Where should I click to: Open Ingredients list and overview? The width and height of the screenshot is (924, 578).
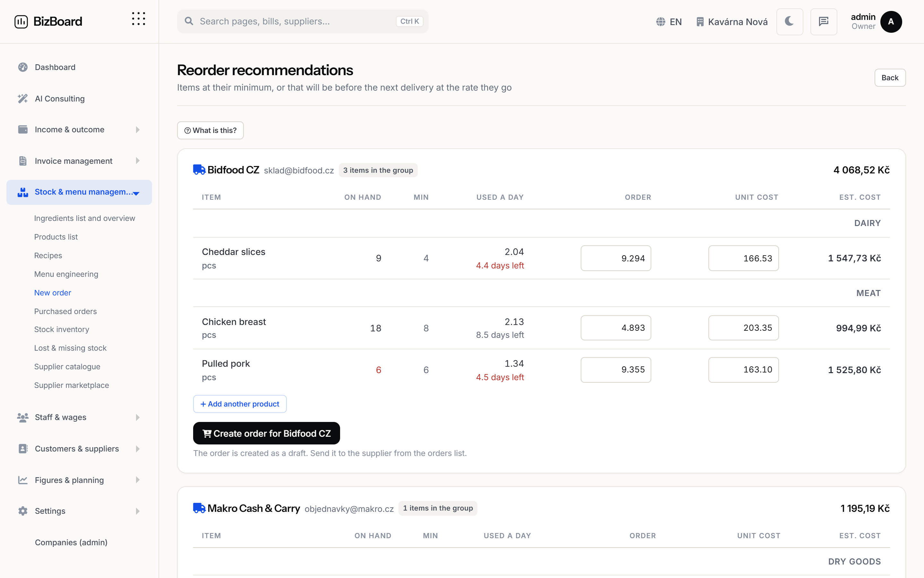click(x=84, y=218)
